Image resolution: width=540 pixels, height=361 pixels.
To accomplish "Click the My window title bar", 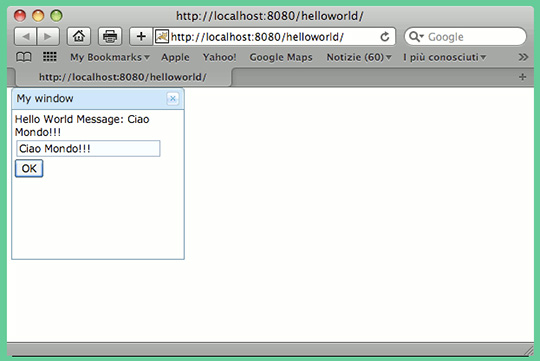I will [x=98, y=99].
